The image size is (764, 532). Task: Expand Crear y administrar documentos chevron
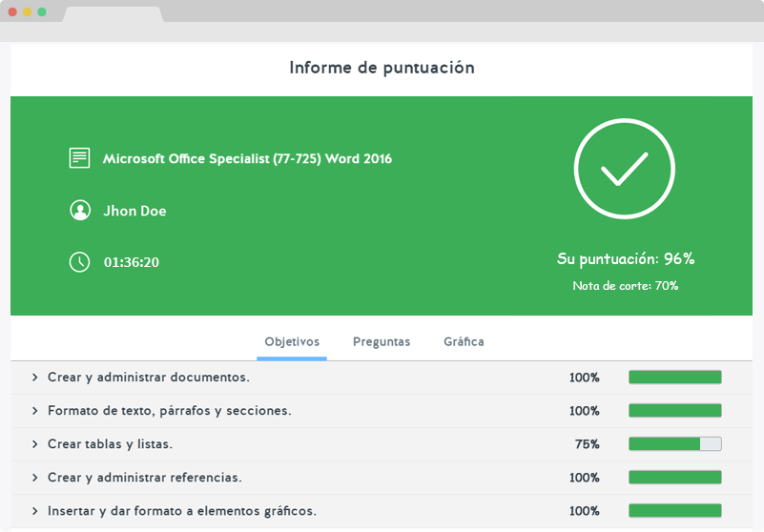click(34, 378)
